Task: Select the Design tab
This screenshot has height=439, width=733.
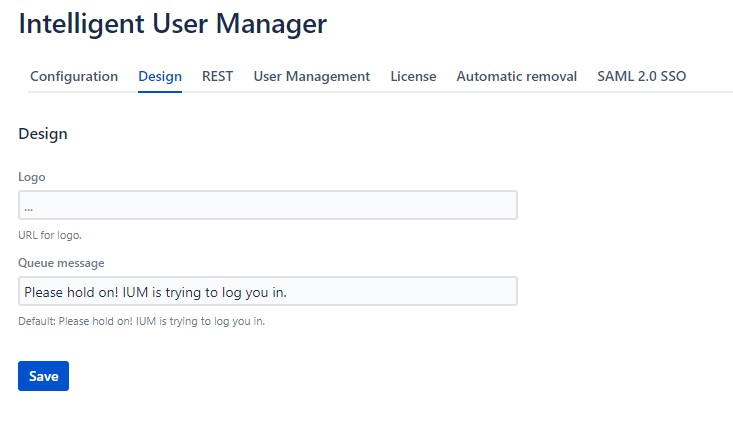Action: 160,76
